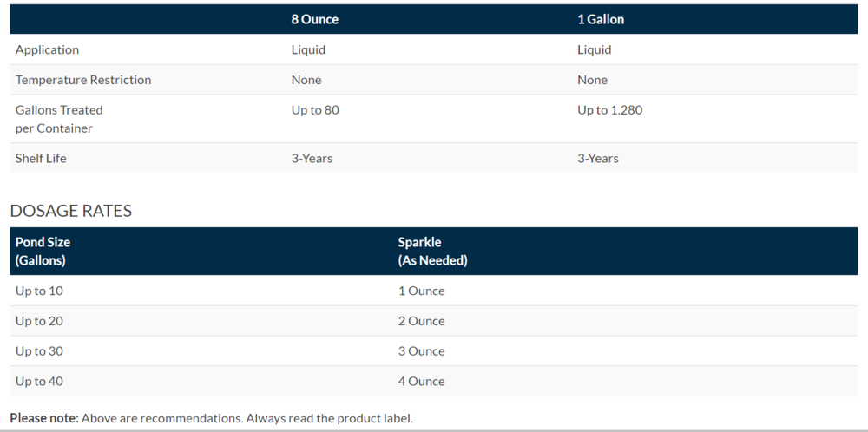The image size is (868, 432).
Task: Select the Up to 30 row
Action: click(39, 351)
